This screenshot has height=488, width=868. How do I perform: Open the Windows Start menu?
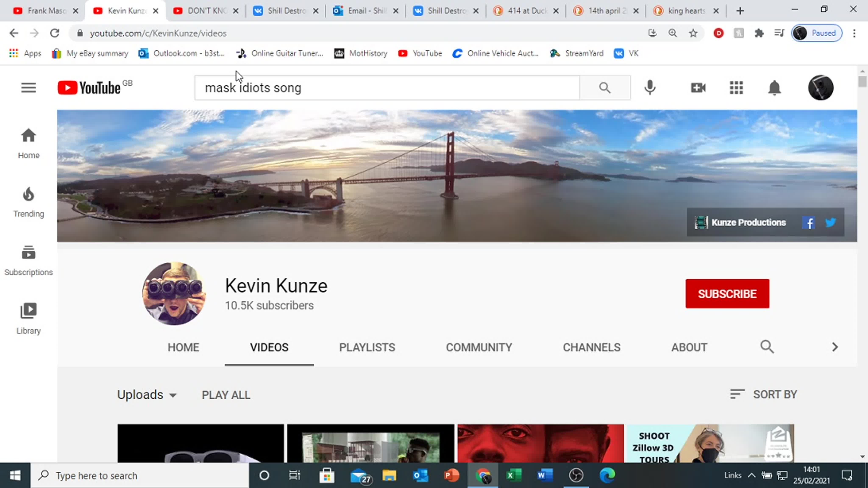pos(15,475)
